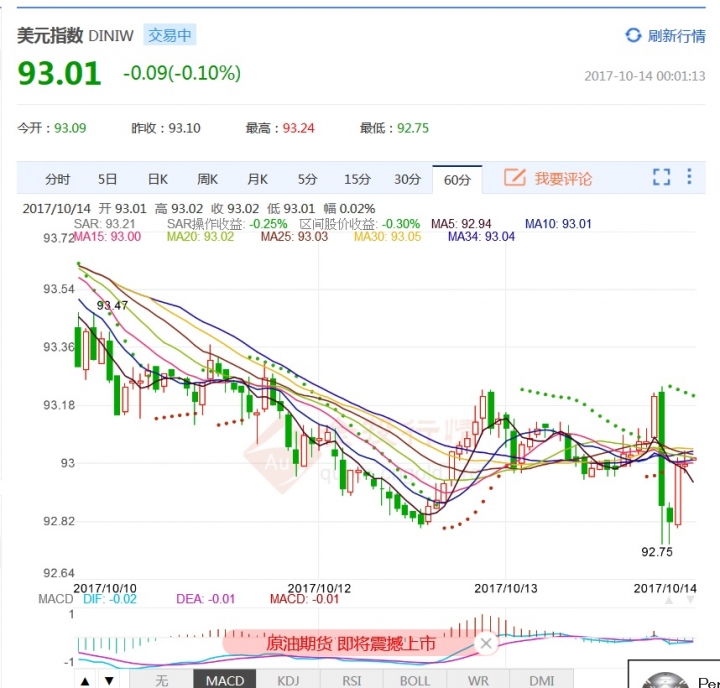Show the RSI indicator panel
The height and width of the screenshot is (688, 720).
coord(350,680)
